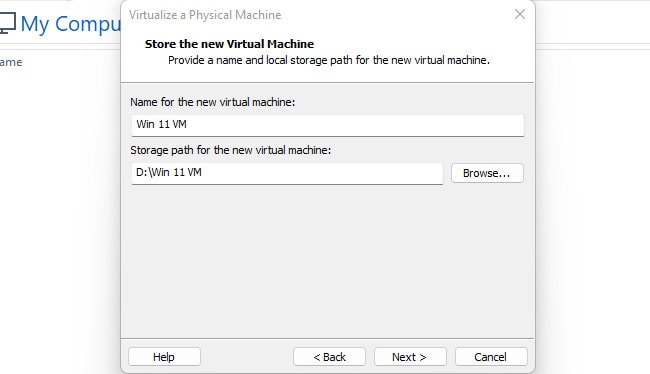Click the 'Provide a name and local storage path' description
650x374 pixels.
click(329, 61)
